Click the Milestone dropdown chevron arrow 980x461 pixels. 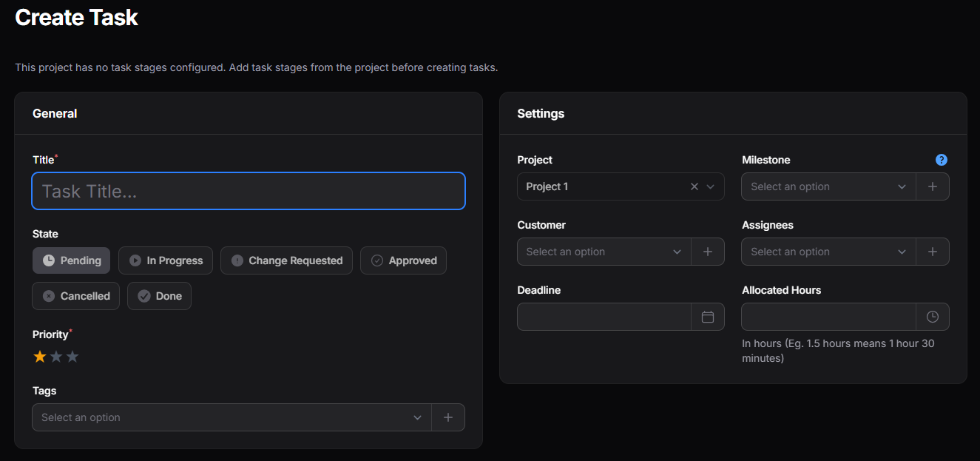[x=902, y=186]
